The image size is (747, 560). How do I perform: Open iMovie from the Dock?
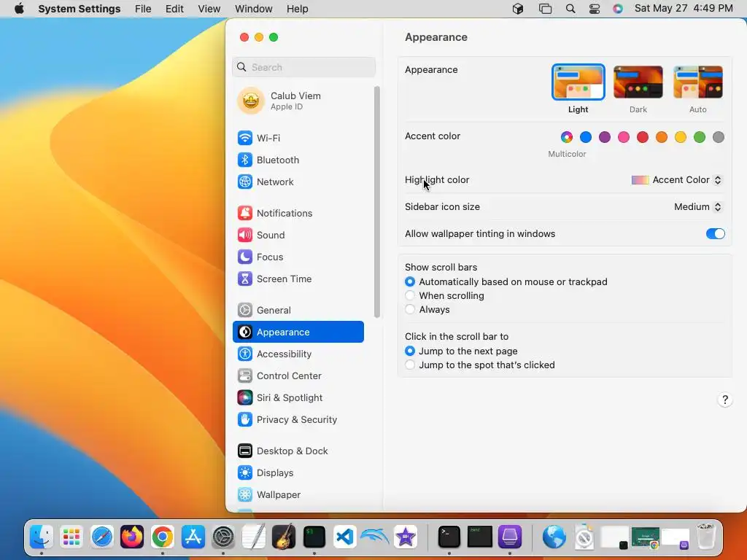click(x=406, y=537)
